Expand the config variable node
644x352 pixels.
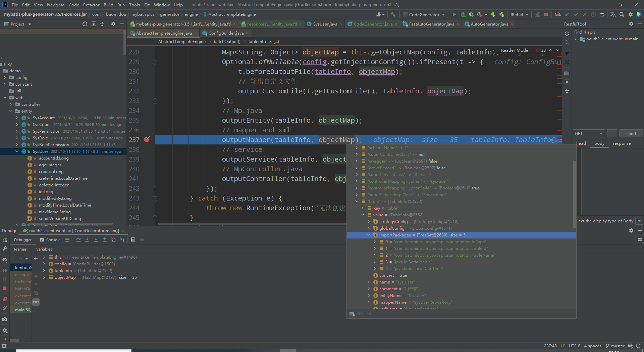coord(44,264)
